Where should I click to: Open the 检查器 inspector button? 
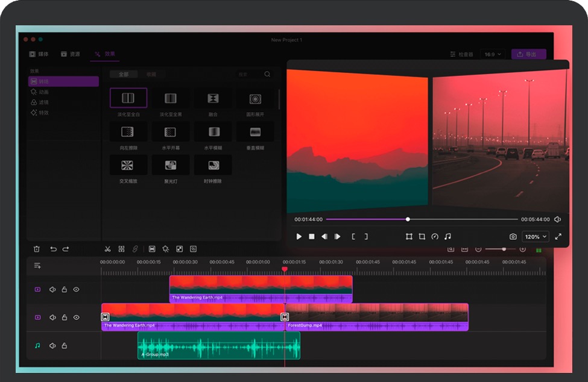pyautogui.click(x=461, y=54)
